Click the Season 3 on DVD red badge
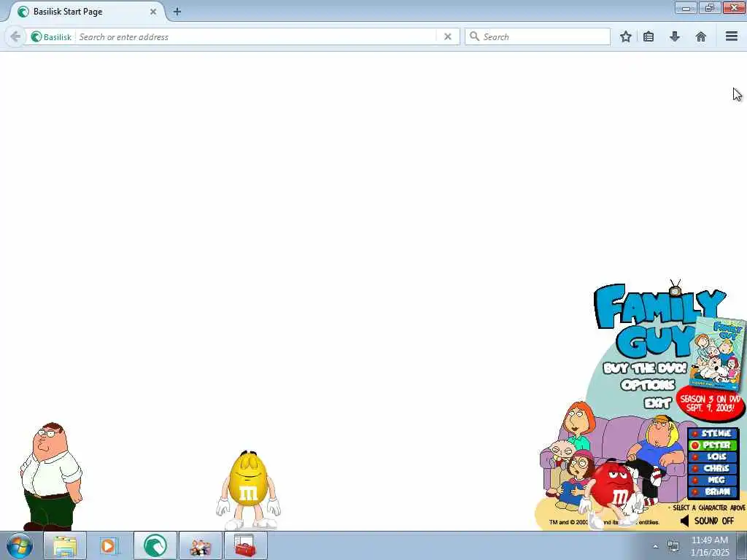The height and width of the screenshot is (560, 747). 711,403
